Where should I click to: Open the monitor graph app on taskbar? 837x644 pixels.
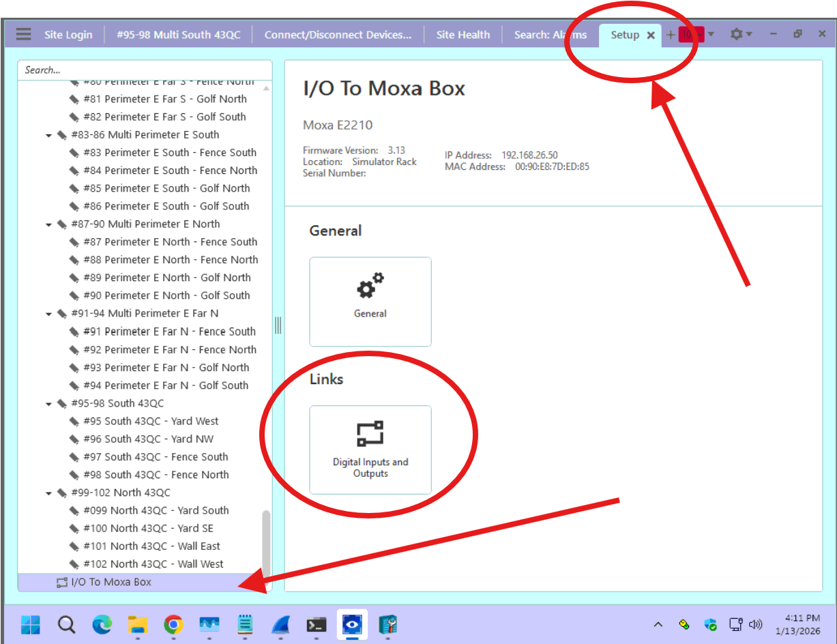click(209, 624)
